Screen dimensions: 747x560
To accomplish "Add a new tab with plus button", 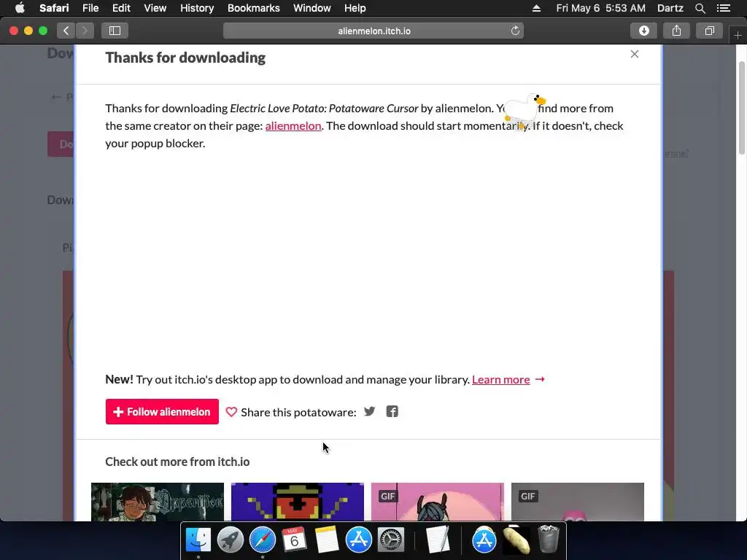I will pos(738,35).
